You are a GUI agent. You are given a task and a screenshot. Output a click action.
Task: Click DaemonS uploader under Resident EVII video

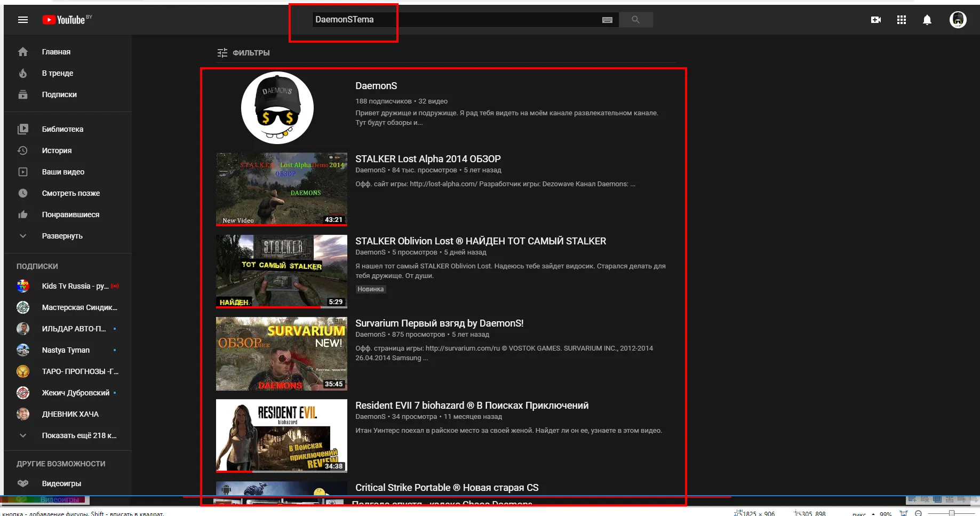click(x=370, y=417)
